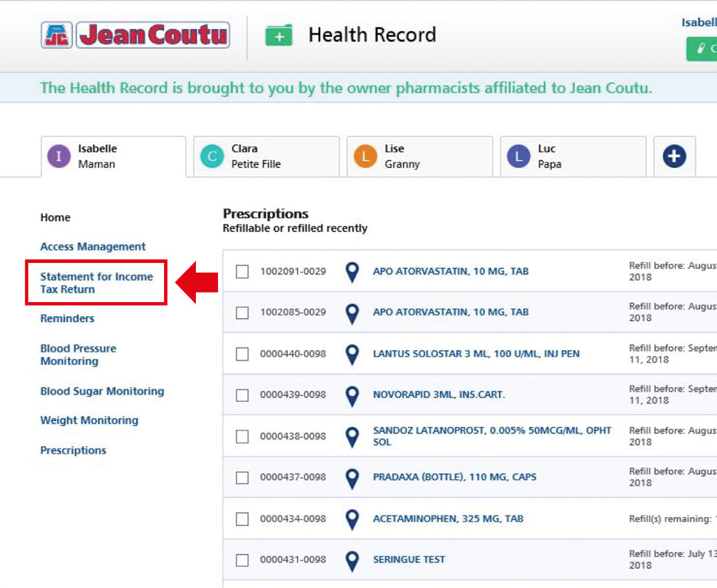This screenshot has height=588, width=717.
Task: Select checkbox for prescription 0000431-0098
Action: (x=242, y=560)
